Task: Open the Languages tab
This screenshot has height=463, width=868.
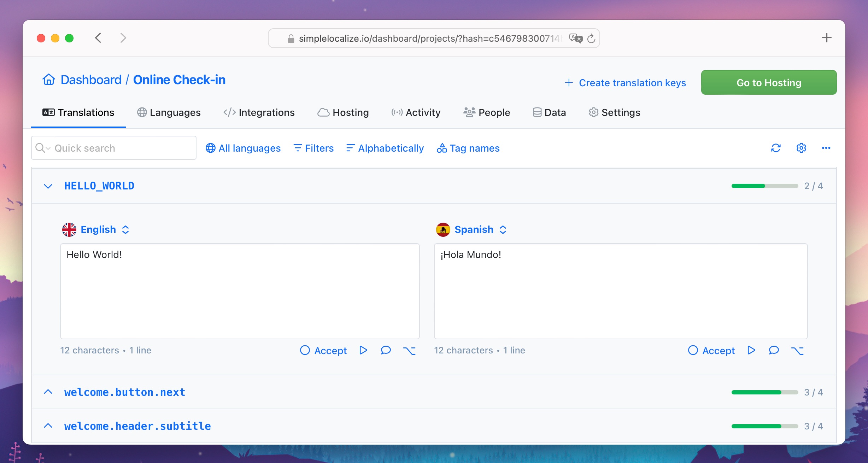Action: point(169,112)
